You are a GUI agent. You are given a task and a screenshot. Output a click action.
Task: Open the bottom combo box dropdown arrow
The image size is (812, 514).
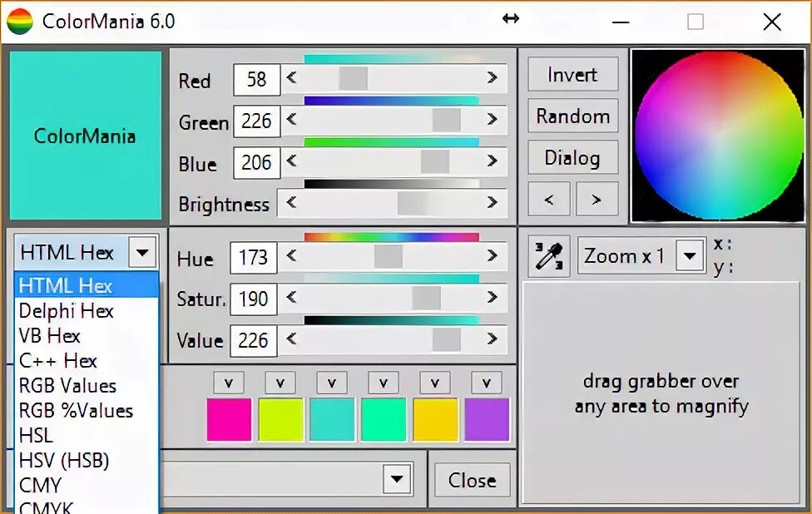(x=397, y=479)
